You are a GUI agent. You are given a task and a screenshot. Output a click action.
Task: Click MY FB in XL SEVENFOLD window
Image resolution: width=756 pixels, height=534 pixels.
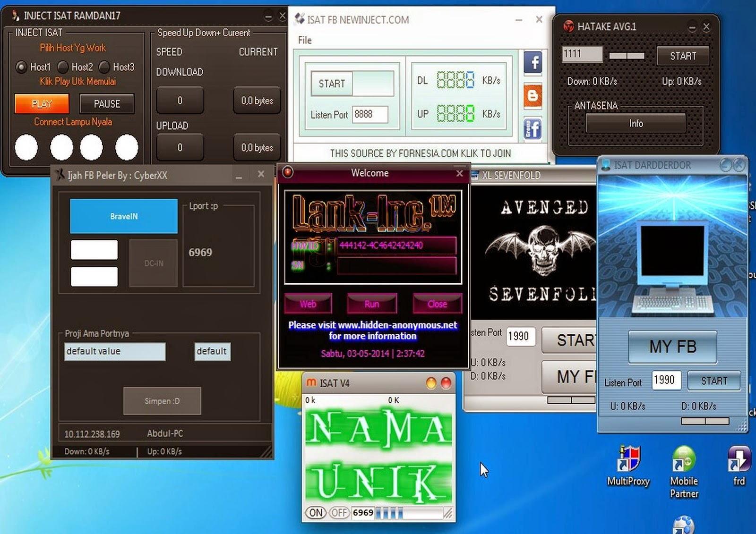coord(569,377)
